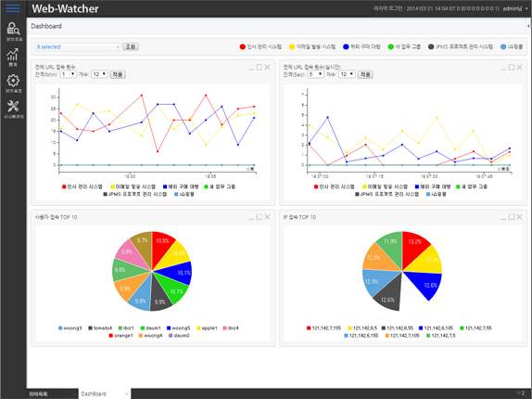Toggle 121.142.6.155 in the IP legend

pyautogui.click(x=361, y=336)
